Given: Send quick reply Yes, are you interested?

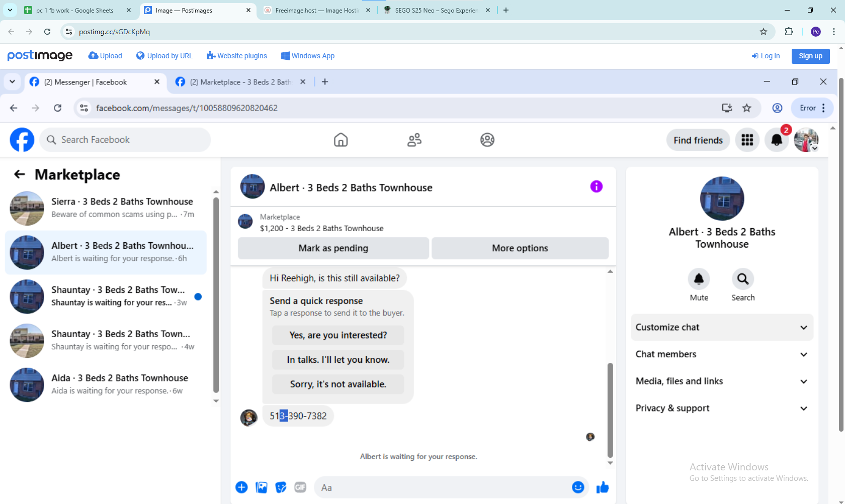Looking at the screenshot, I should point(338,335).
